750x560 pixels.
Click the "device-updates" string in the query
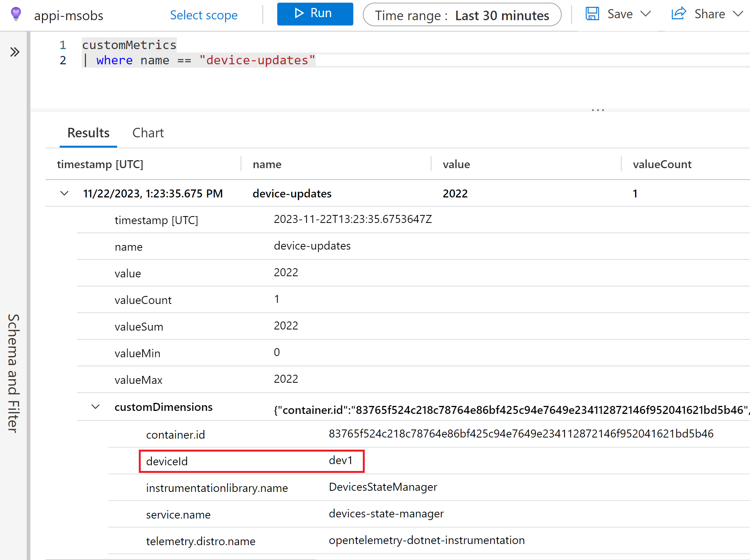tap(257, 60)
